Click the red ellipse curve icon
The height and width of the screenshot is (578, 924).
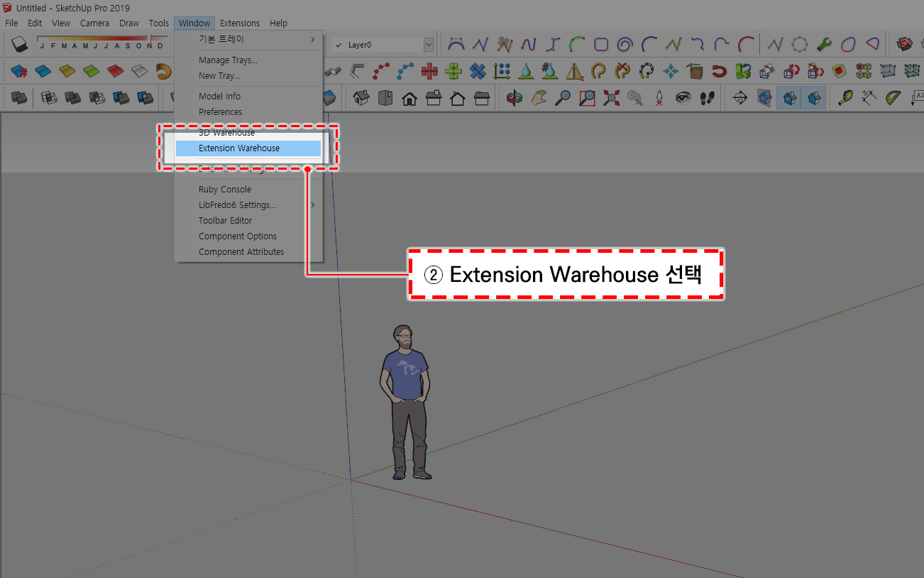(848, 44)
